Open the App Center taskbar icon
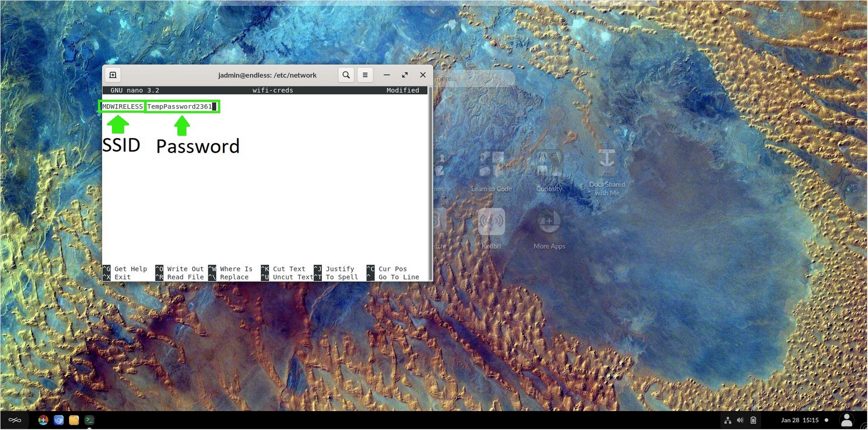 pyautogui.click(x=43, y=420)
